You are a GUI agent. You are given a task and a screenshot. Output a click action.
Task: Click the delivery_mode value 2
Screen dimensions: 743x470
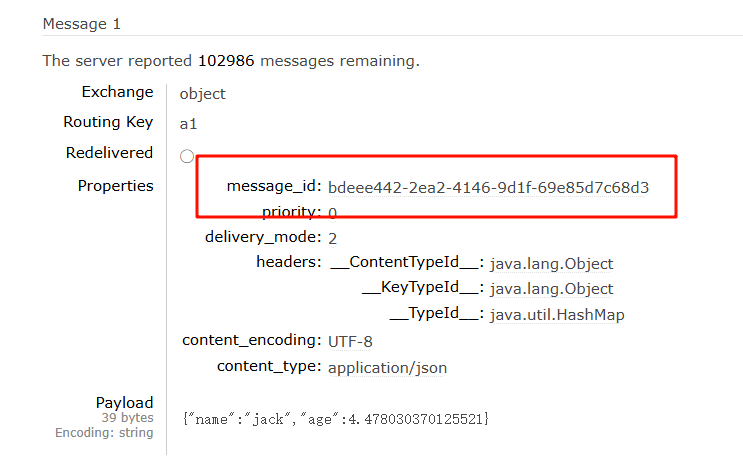pyautogui.click(x=332, y=238)
